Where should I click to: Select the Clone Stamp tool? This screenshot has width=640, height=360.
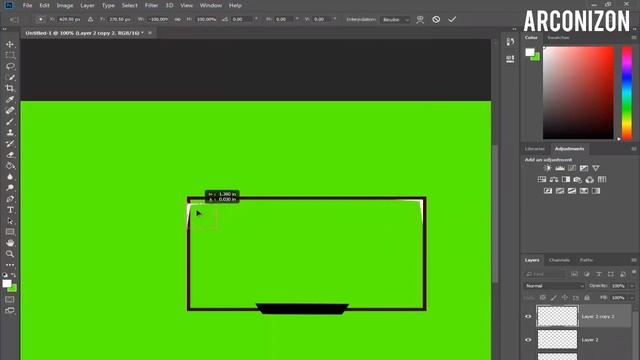[x=10, y=132]
